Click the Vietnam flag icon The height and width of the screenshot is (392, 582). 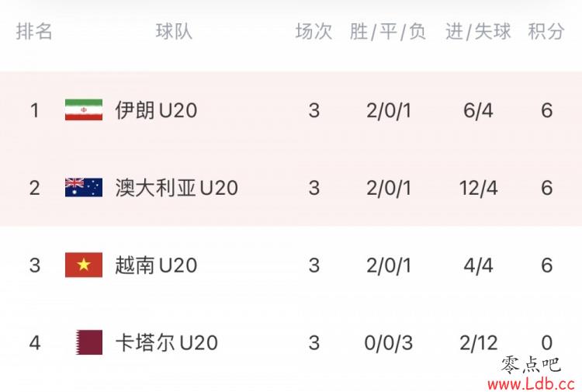[x=84, y=265]
